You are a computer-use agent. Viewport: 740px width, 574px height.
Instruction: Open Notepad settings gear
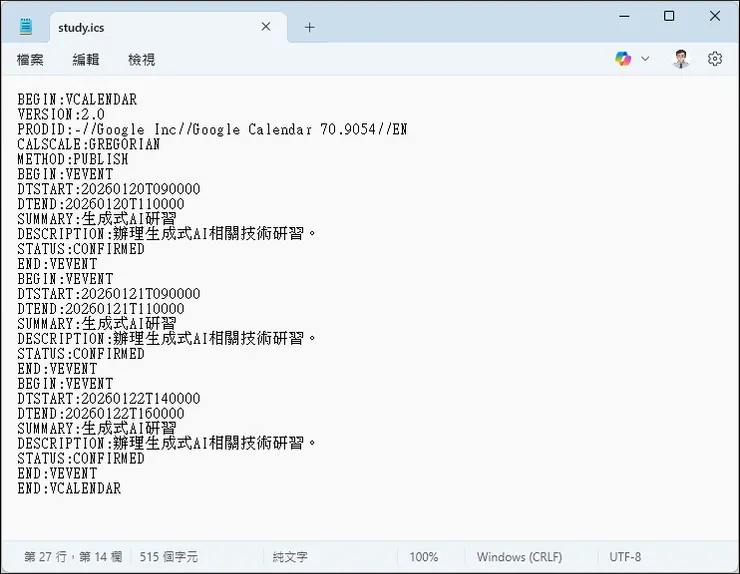pyautogui.click(x=715, y=59)
